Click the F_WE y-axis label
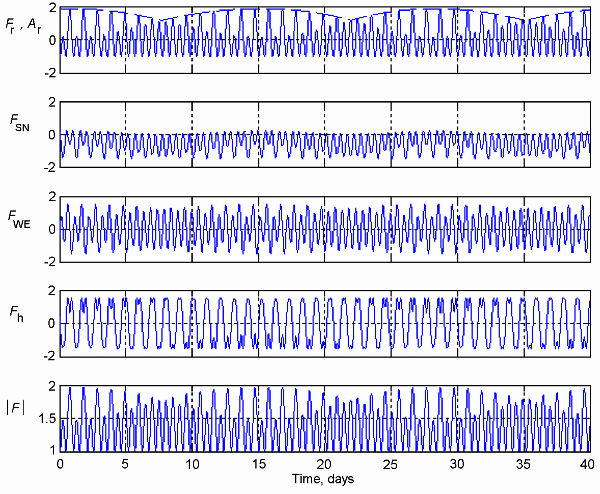 (x=19, y=218)
